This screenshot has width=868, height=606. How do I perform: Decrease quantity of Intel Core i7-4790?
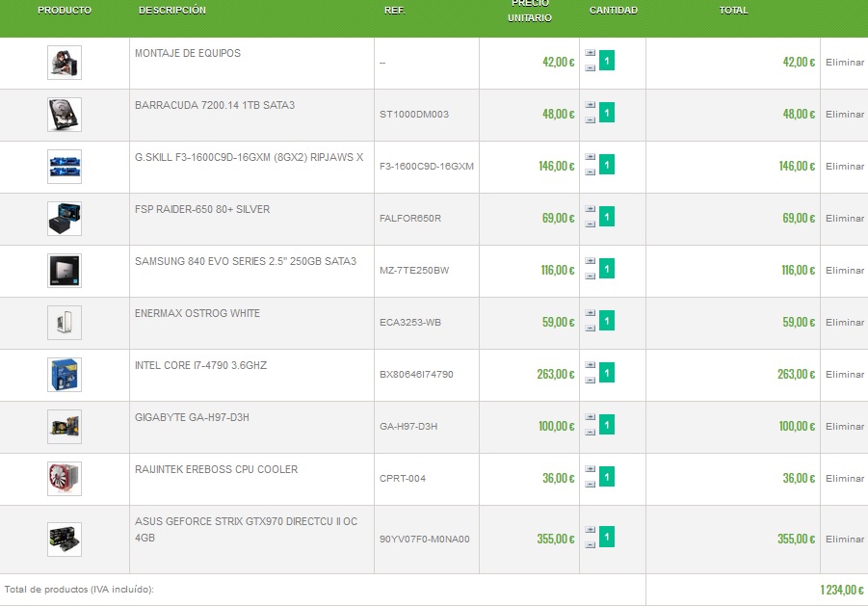591,381
